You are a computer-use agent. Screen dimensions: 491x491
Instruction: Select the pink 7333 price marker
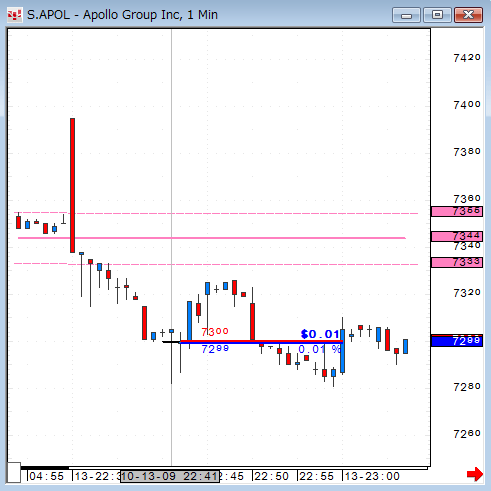click(457, 262)
